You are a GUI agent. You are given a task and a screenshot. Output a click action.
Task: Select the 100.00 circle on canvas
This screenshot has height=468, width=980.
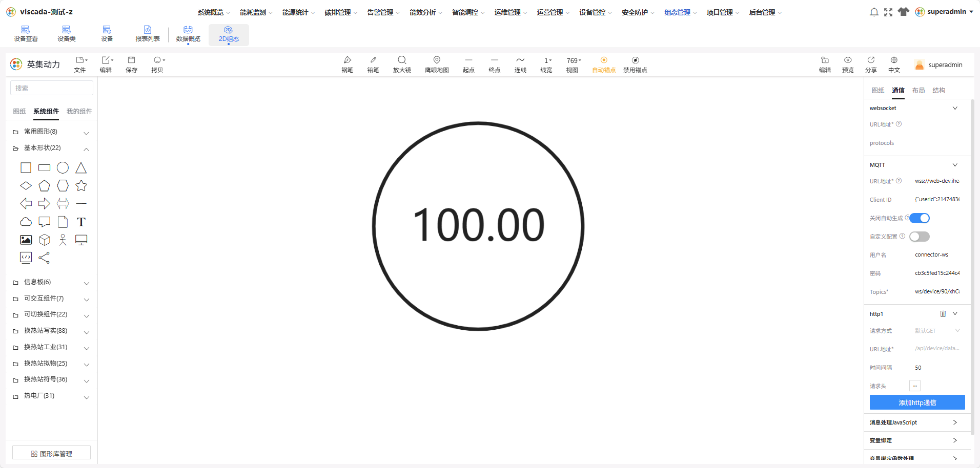coord(478,226)
